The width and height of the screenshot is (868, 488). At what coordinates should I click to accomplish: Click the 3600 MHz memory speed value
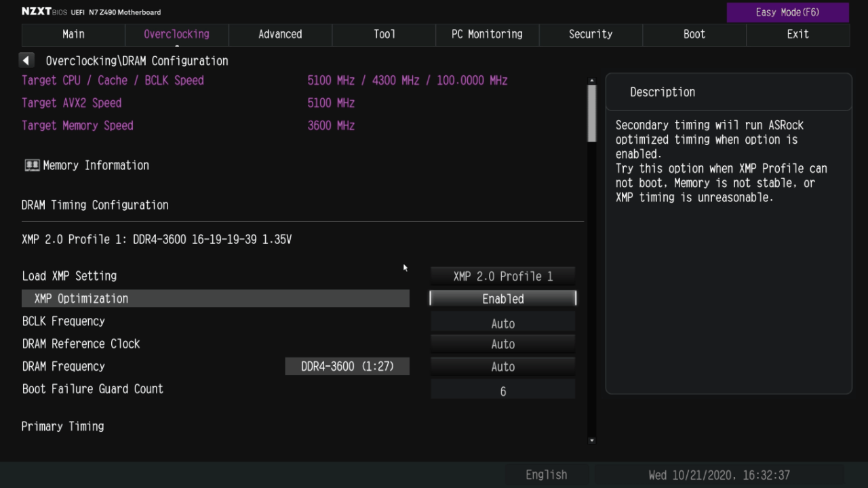331,125
